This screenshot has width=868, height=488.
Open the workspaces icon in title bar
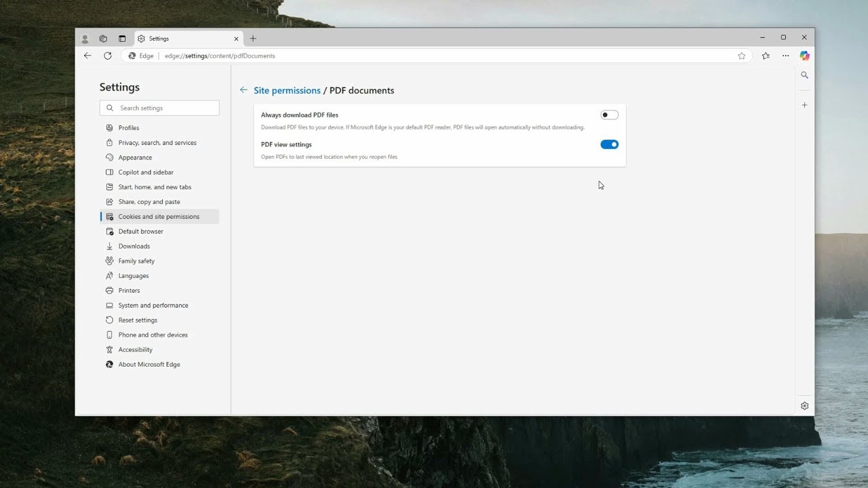point(103,39)
